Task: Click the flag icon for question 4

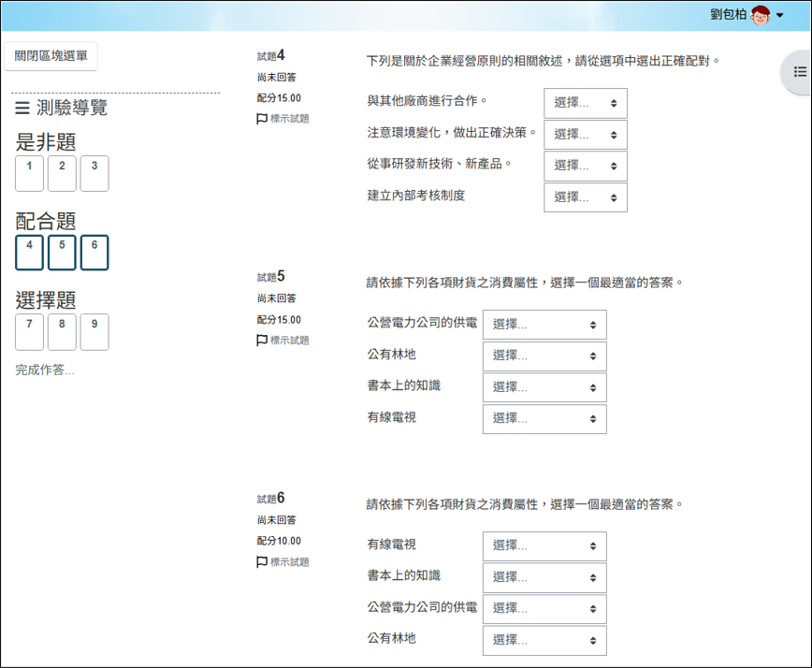Action: (x=262, y=119)
